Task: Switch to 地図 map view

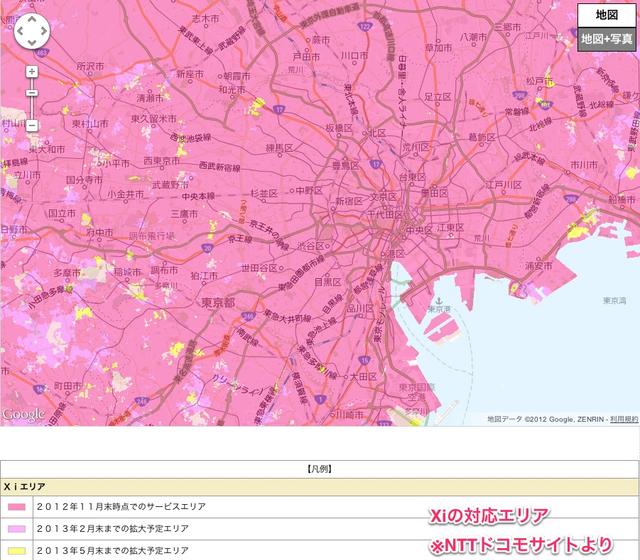Action: [606, 15]
